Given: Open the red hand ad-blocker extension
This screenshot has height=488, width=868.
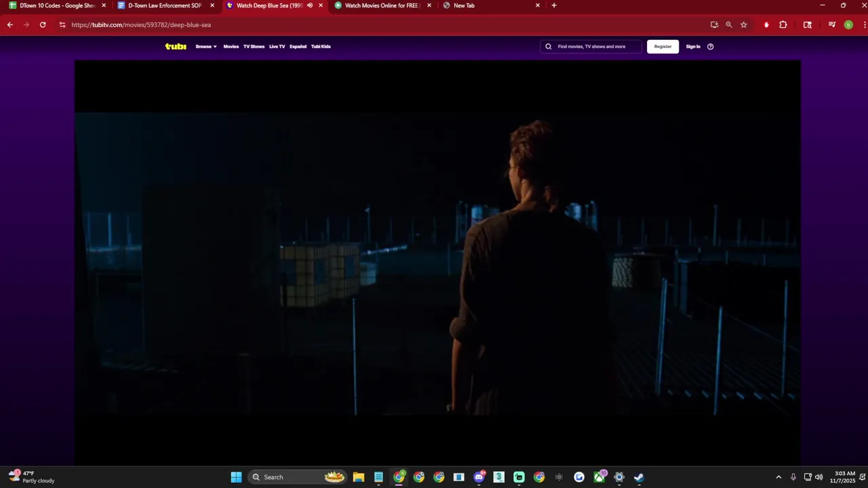Looking at the screenshot, I should pos(766,24).
